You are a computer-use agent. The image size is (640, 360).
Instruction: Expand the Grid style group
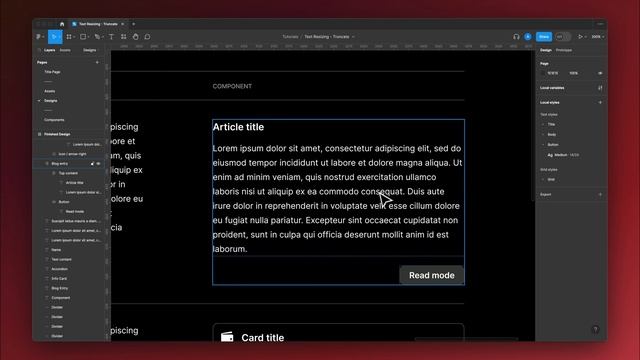tap(543, 180)
